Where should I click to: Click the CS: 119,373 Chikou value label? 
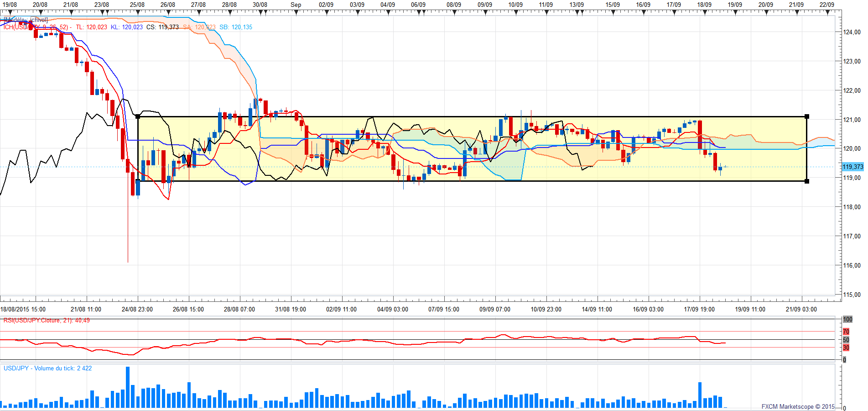tap(162, 27)
